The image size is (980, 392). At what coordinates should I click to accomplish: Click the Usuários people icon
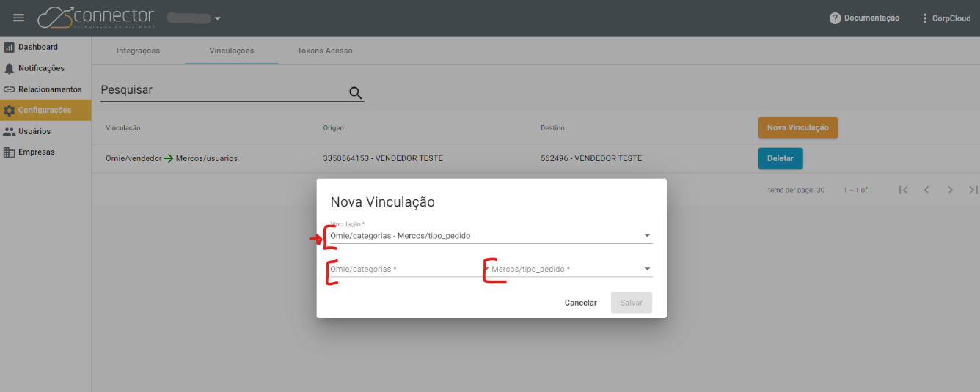(9, 132)
